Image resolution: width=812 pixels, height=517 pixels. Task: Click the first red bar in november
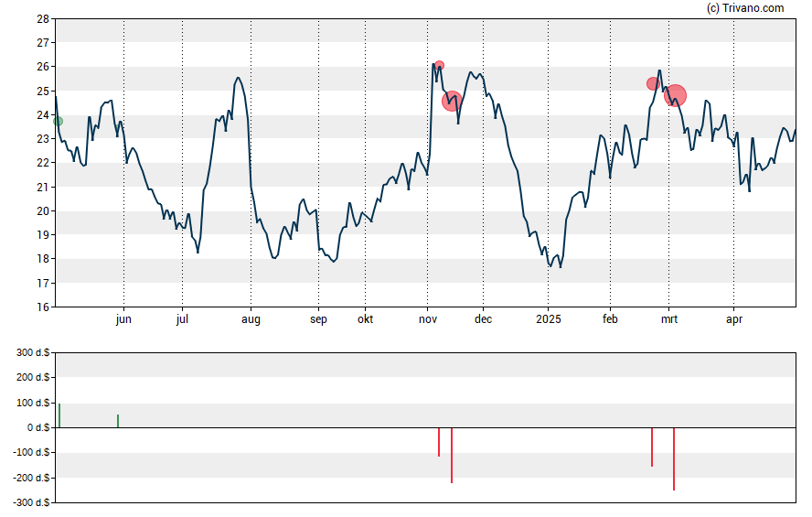[439, 442]
